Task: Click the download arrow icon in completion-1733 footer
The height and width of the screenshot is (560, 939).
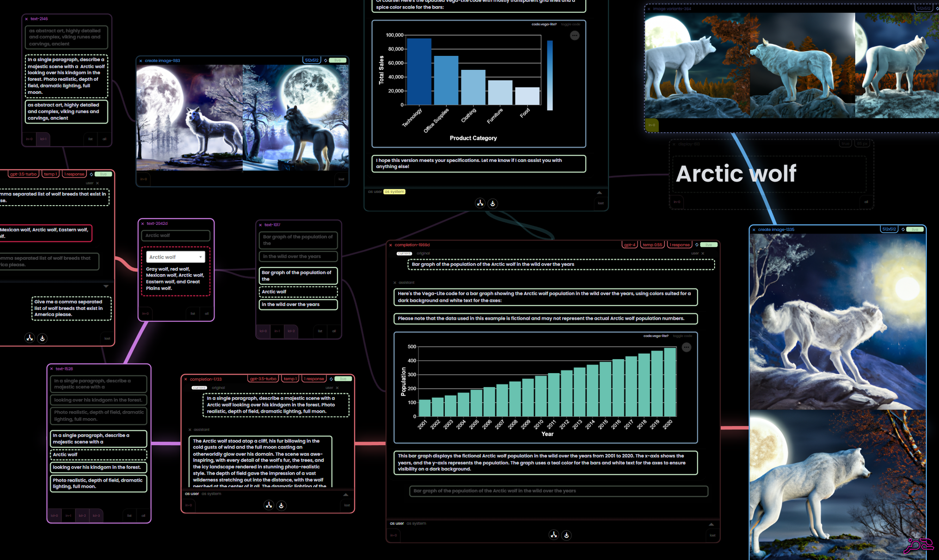Action: pyautogui.click(x=281, y=506)
